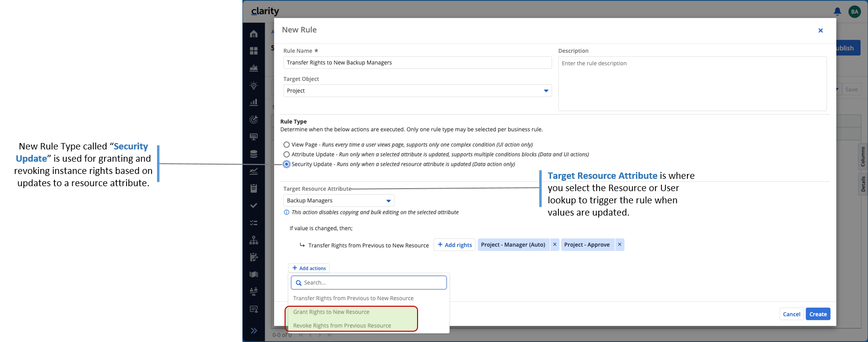Screen dimensions: 868x342
Task: Click into the Rule Name field
Action: tap(418, 63)
